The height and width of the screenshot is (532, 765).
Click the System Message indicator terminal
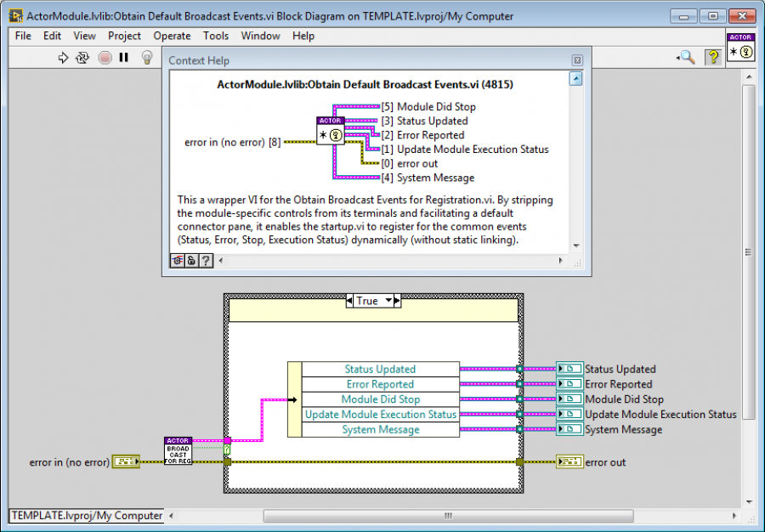point(569,429)
